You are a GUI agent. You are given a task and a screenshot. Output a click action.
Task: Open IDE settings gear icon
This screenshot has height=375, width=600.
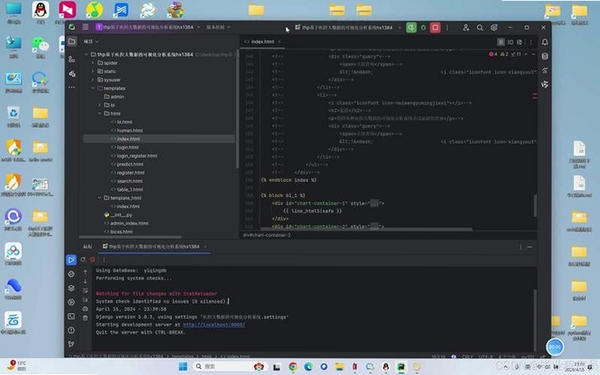pyautogui.click(x=494, y=28)
